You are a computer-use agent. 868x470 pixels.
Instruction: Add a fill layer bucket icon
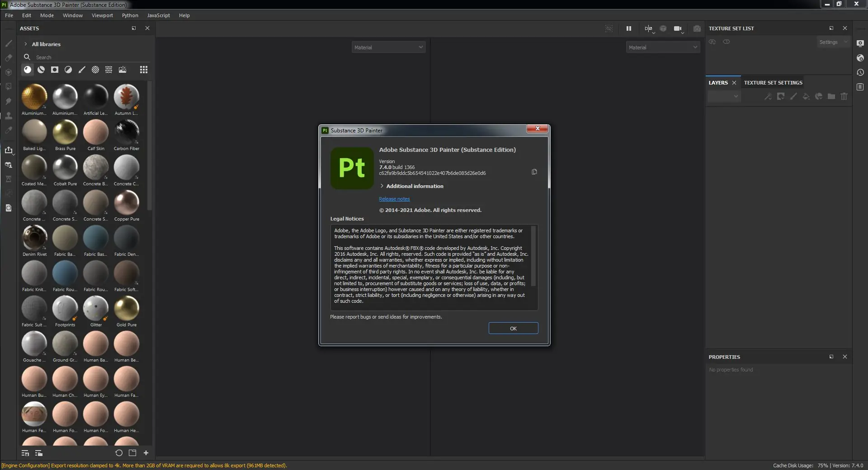(x=806, y=96)
